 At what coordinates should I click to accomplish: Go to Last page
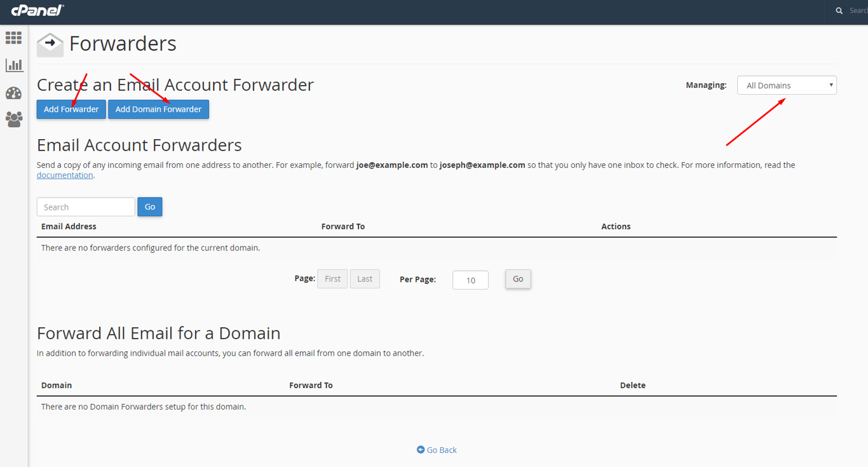pos(365,279)
